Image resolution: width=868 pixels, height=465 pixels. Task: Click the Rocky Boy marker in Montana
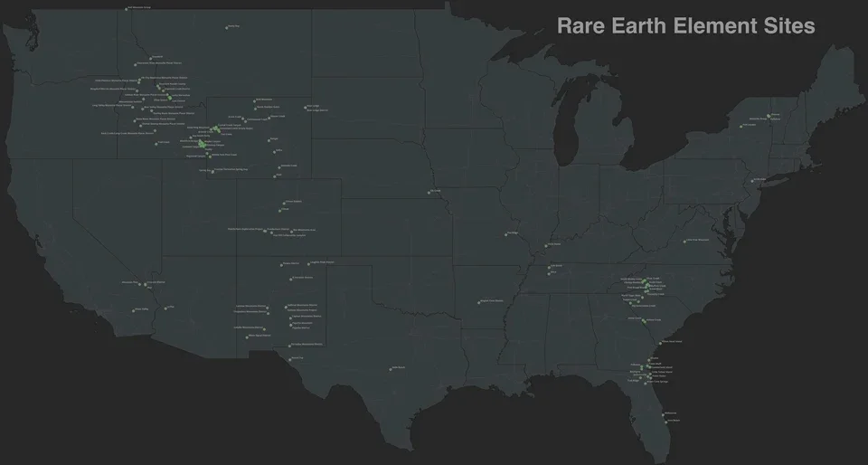(x=226, y=28)
